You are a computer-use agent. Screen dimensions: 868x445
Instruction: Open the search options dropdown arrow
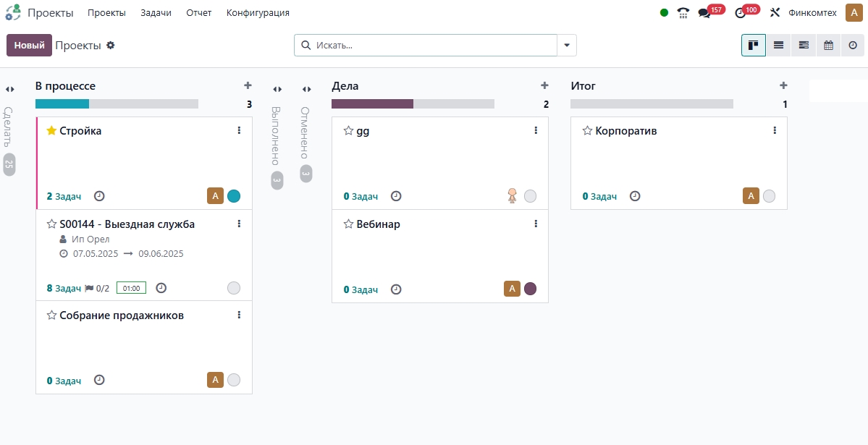click(x=567, y=46)
